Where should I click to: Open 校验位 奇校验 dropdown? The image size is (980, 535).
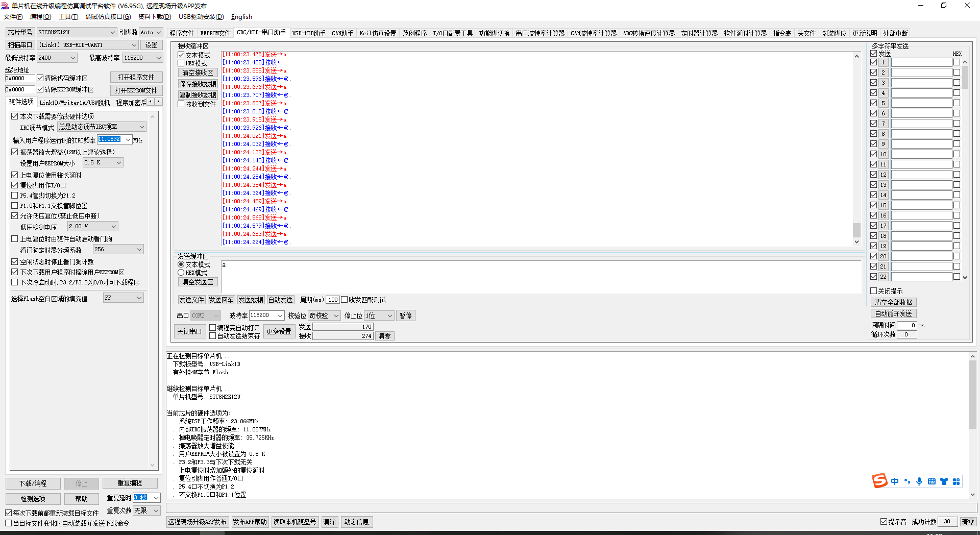pyautogui.click(x=336, y=315)
